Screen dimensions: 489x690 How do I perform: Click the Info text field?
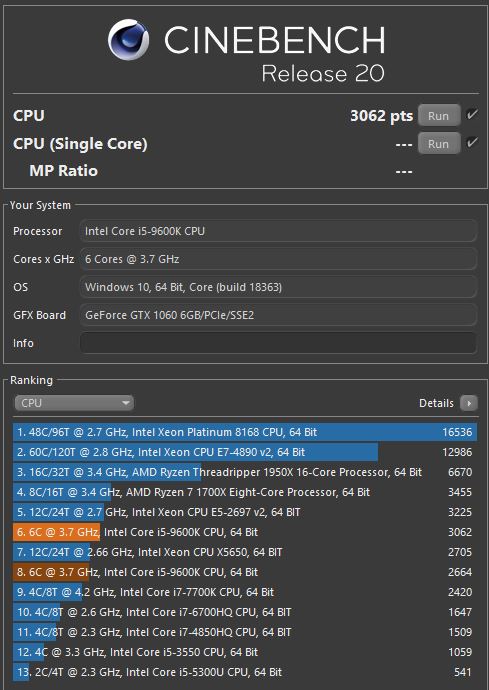coord(278,343)
